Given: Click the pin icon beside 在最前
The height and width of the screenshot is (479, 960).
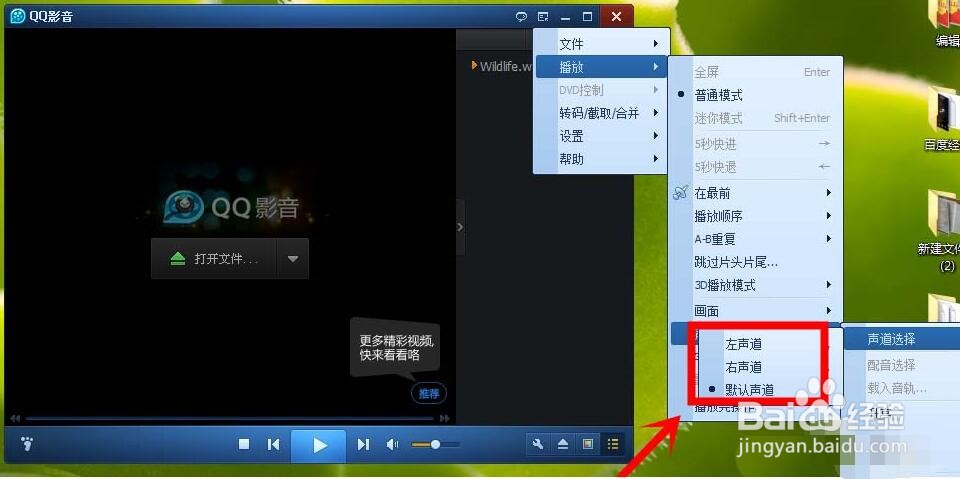Looking at the screenshot, I should [681, 193].
